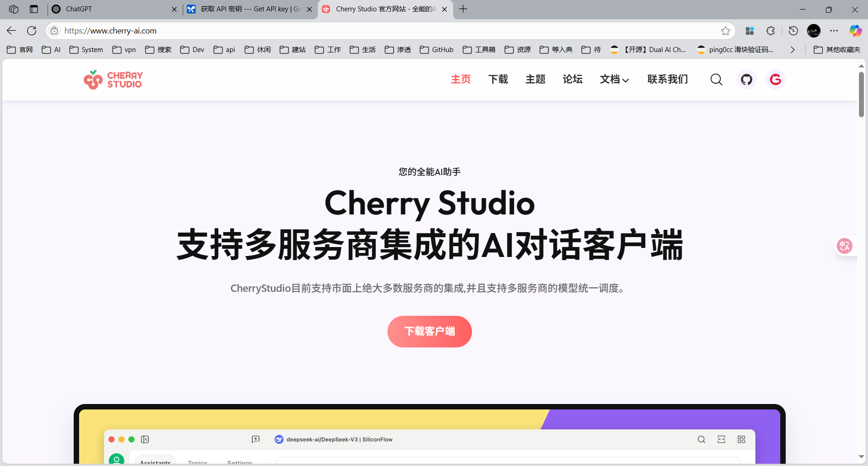Click the 下载客户端 button
The image size is (868, 466).
pyautogui.click(x=429, y=332)
